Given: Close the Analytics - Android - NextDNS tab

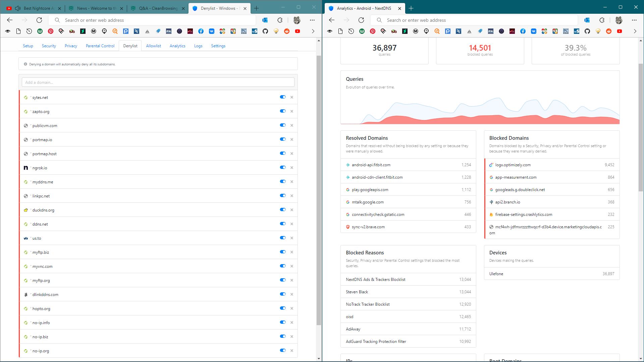Looking at the screenshot, I should (x=399, y=8).
